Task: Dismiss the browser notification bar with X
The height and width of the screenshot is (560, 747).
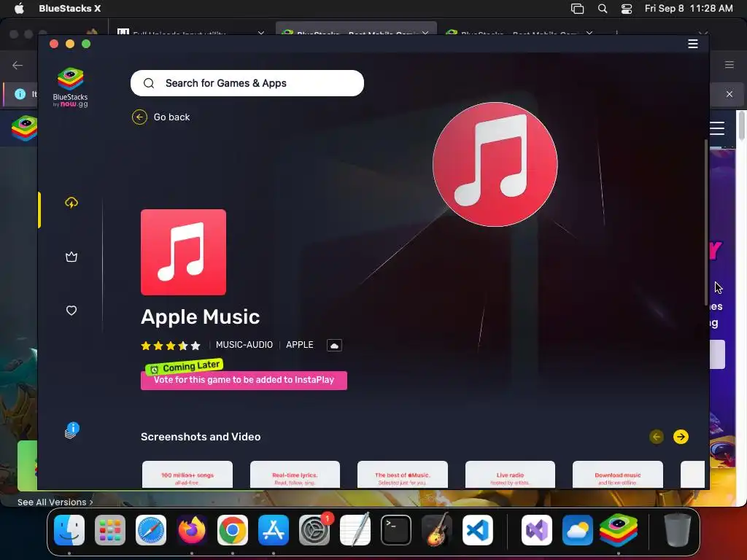Action: click(729, 94)
